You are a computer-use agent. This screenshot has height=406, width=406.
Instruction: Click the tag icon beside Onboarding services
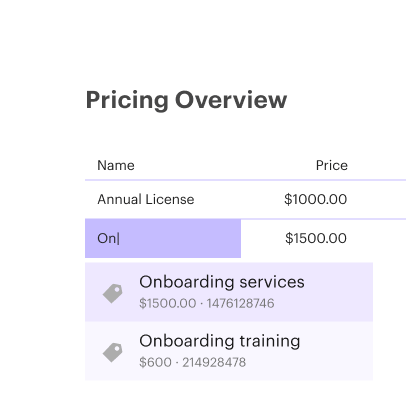[x=113, y=293]
